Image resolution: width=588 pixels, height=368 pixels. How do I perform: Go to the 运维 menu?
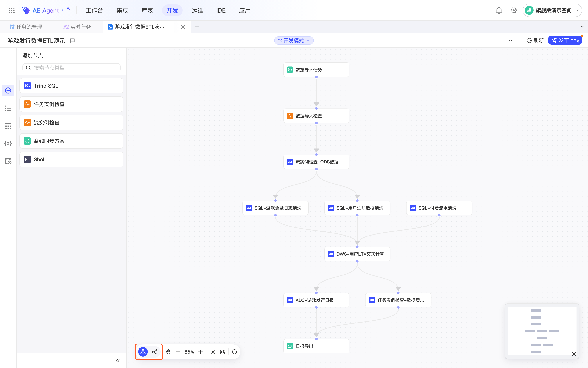pyautogui.click(x=197, y=10)
